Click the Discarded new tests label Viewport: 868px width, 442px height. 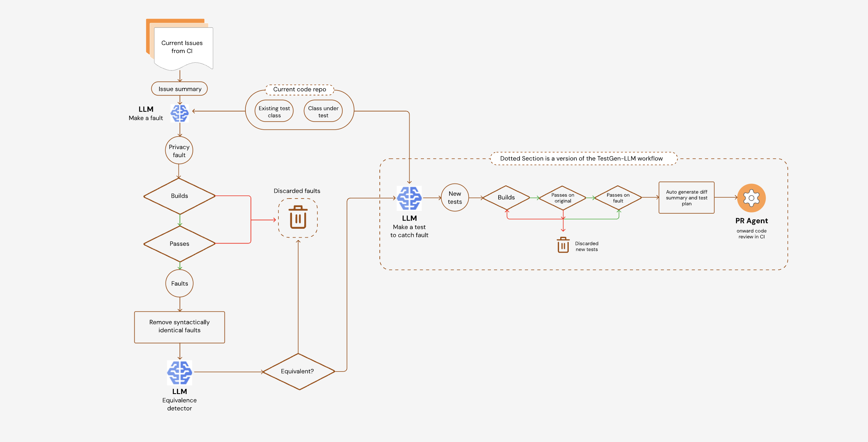pyautogui.click(x=587, y=246)
